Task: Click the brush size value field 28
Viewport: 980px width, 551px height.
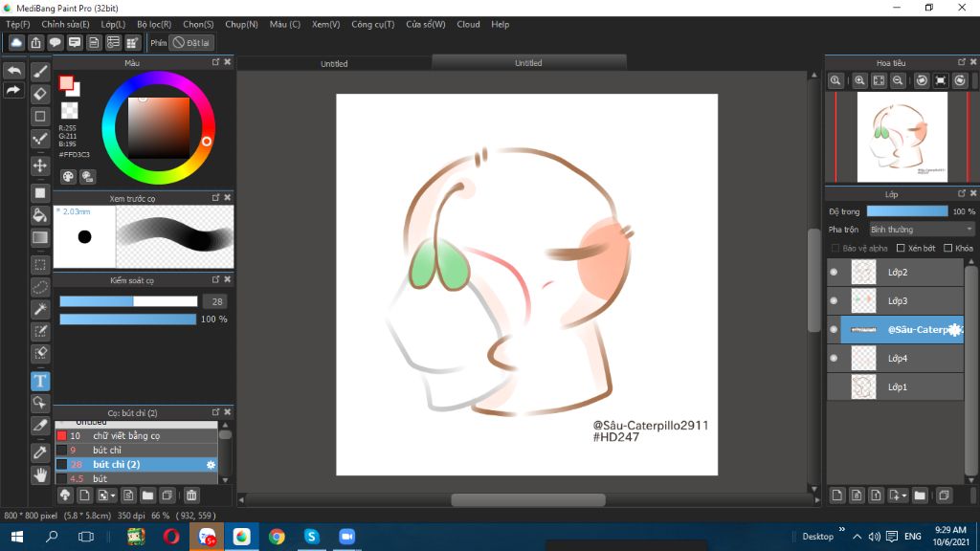Action: (x=217, y=301)
